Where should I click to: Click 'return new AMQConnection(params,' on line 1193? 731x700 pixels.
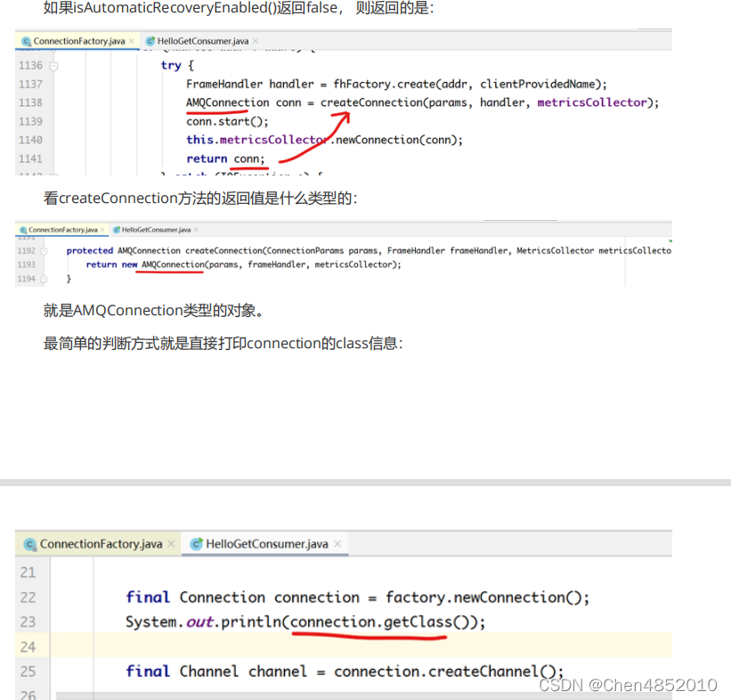pos(164,265)
